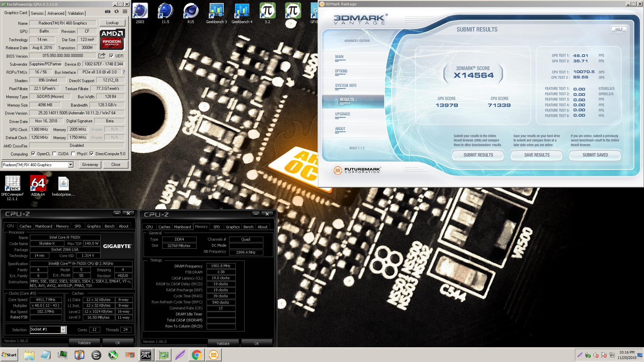Open the Radeon RX 460 Graphics GPU selector dropdown
Viewport: 644px width, 362px height.
pos(71,165)
